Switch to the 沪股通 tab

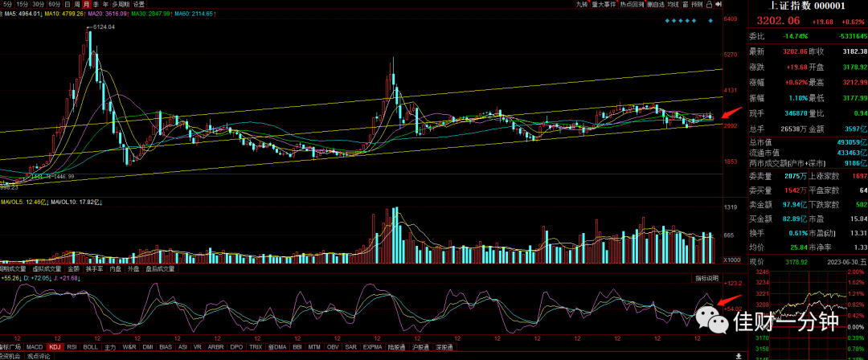[420, 347]
